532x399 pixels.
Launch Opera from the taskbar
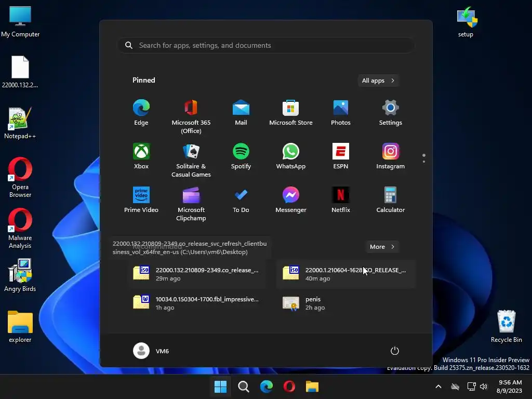(x=289, y=387)
